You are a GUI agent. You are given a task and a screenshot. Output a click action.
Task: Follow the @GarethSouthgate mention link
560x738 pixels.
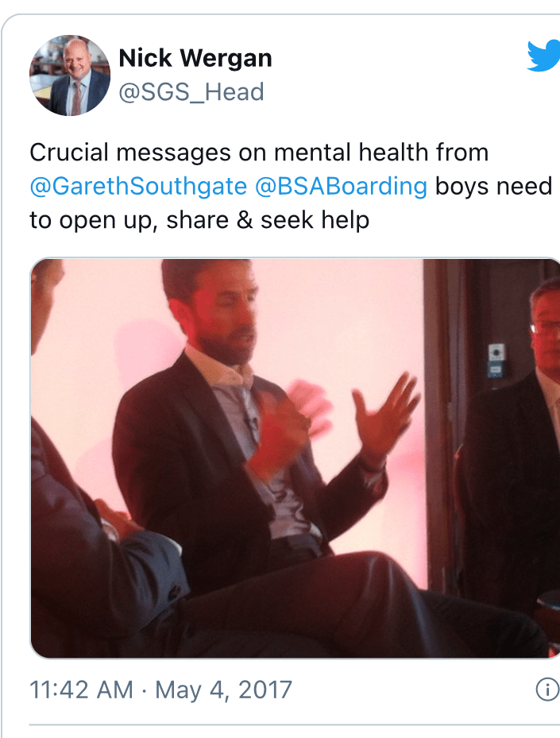click(x=138, y=187)
